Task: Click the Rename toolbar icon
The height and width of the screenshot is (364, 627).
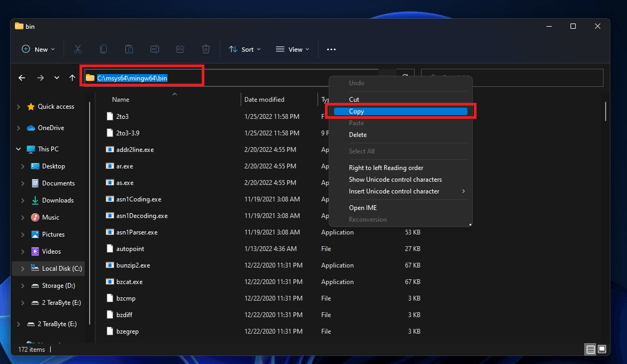Action: [154, 49]
